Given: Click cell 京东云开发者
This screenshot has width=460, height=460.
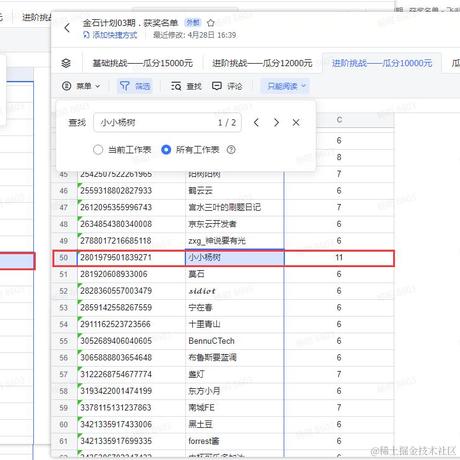Looking at the screenshot, I should tap(235, 224).
